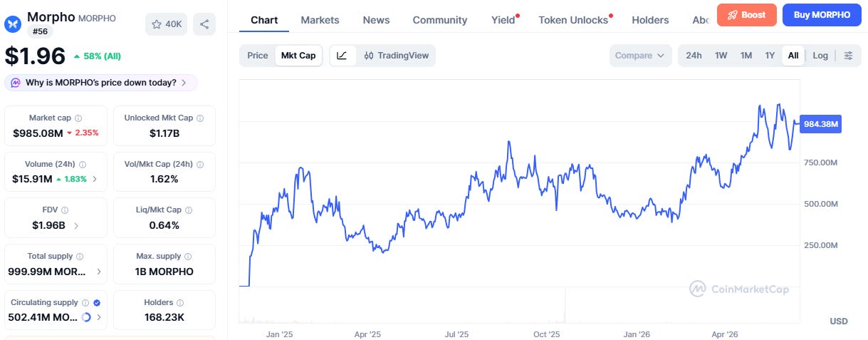Screen dimensions: 868x340
Task: Add Morpho to watchlist via star 40K button
Action: (x=166, y=24)
